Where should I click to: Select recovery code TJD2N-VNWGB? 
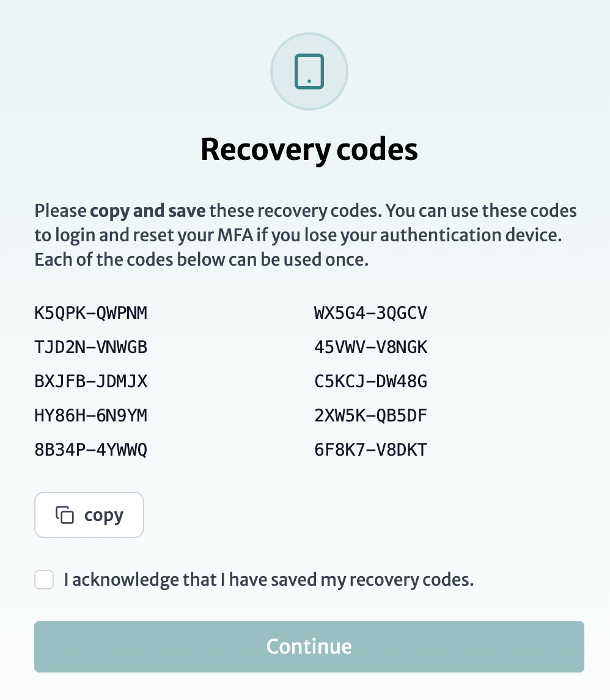pyautogui.click(x=90, y=347)
